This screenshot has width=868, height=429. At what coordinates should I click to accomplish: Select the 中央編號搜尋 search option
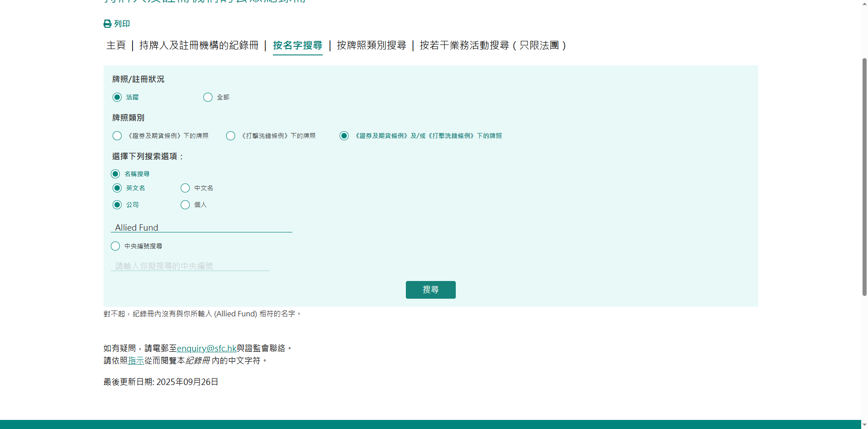point(115,246)
